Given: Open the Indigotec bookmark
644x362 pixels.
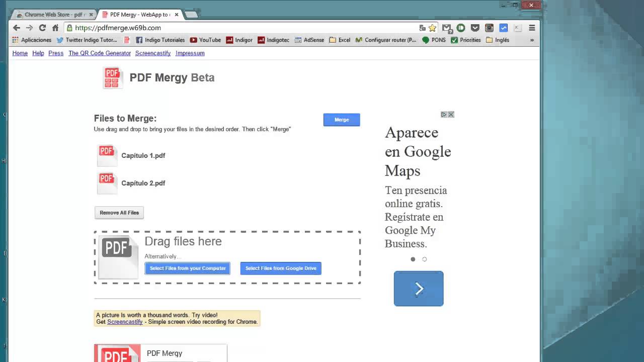Looking at the screenshot, I should [274, 40].
